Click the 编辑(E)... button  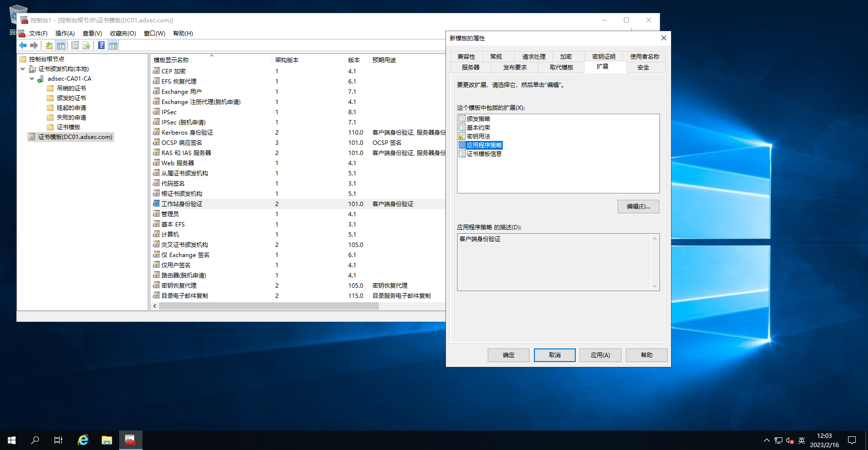click(638, 207)
